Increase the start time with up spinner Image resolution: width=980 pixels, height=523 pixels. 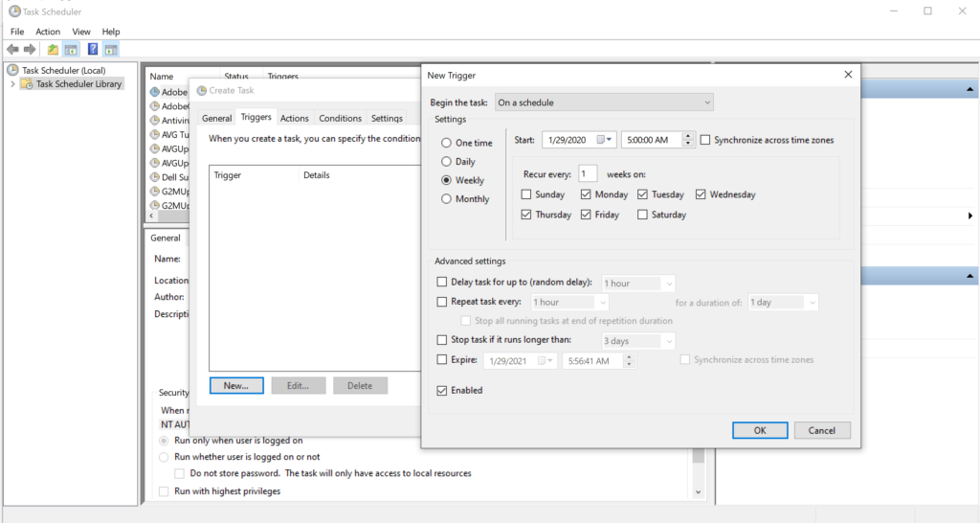pyautogui.click(x=688, y=136)
